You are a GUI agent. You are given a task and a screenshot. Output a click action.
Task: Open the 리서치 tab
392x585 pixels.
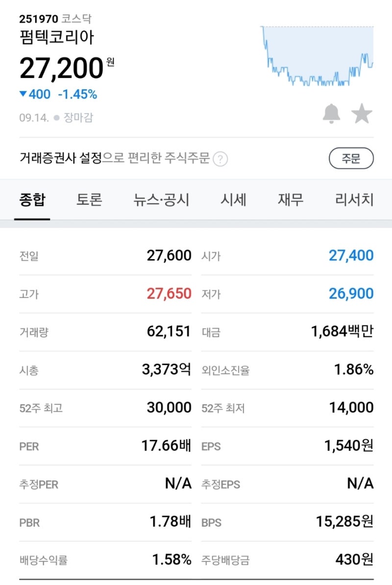click(x=354, y=199)
